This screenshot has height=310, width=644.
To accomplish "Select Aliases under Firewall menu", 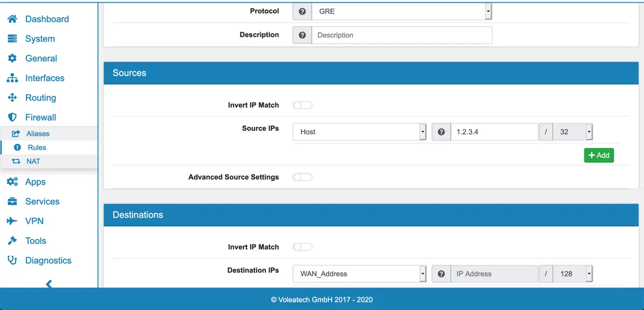I will coord(38,134).
